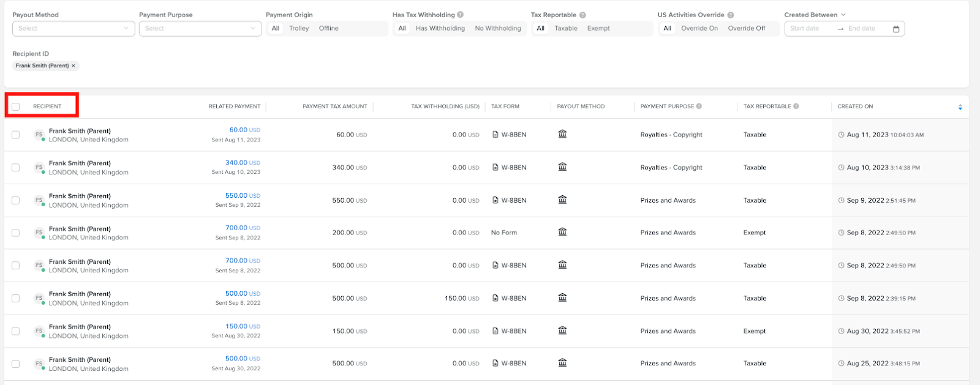Click the W-8BEN document icon in the 340.00 row
The height and width of the screenshot is (385, 980).
tap(495, 167)
